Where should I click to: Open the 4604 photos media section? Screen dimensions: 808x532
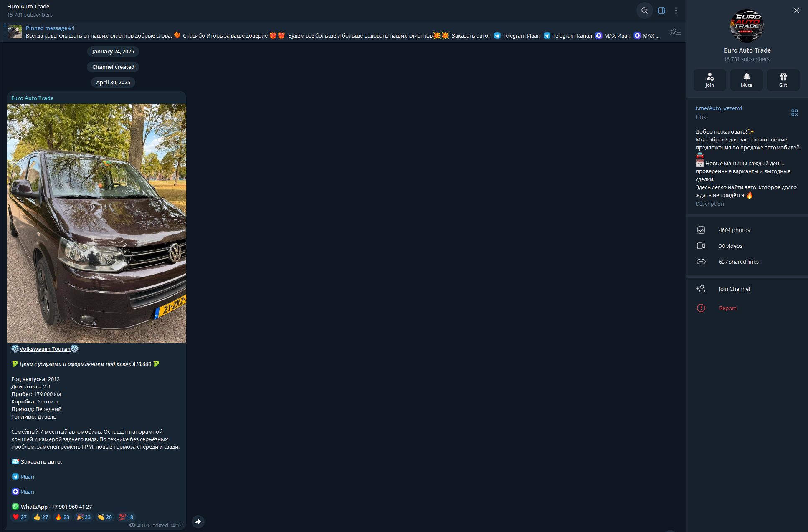[747, 230]
